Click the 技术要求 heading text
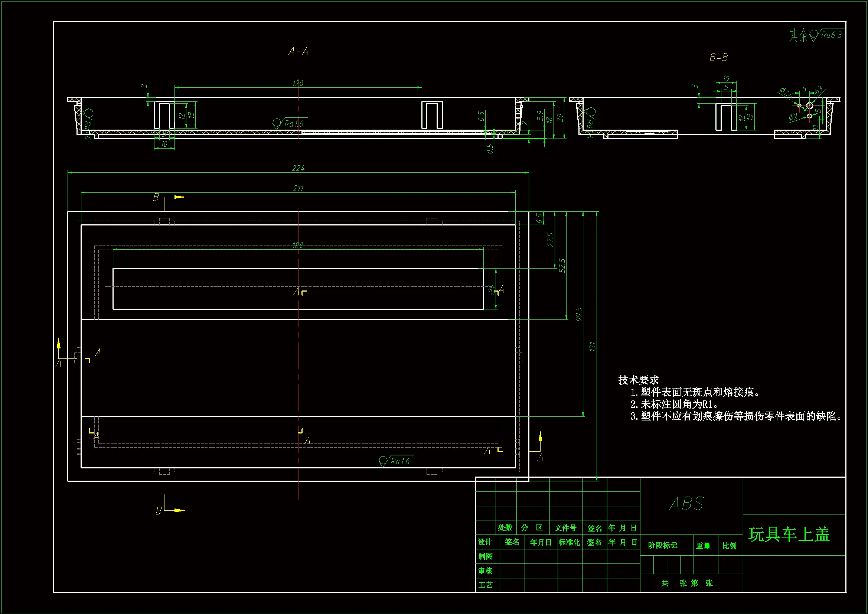 639,380
